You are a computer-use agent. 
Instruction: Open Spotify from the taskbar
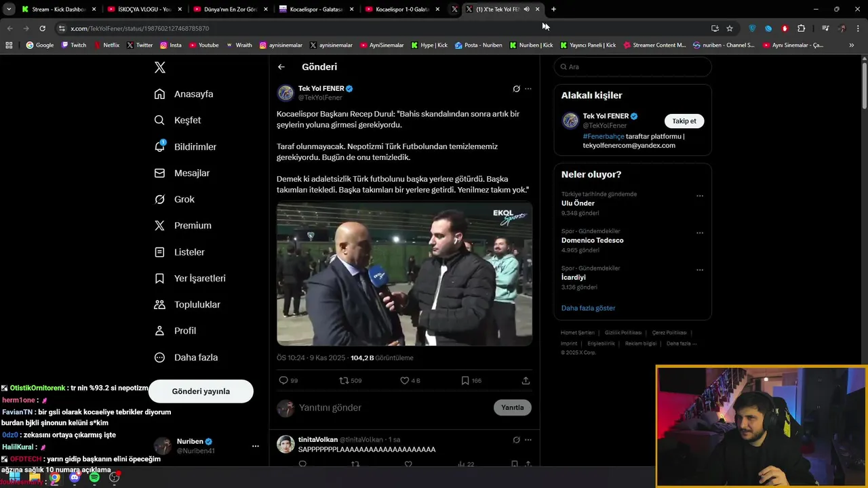tap(94, 477)
